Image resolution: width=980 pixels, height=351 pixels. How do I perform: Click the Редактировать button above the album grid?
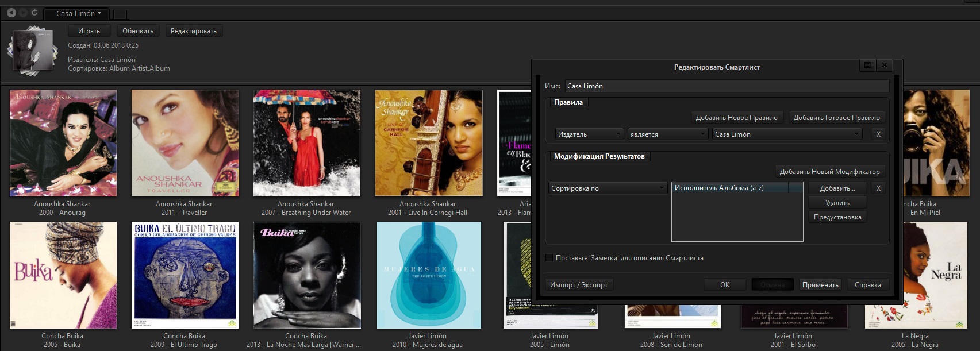[x=194, y=31]
